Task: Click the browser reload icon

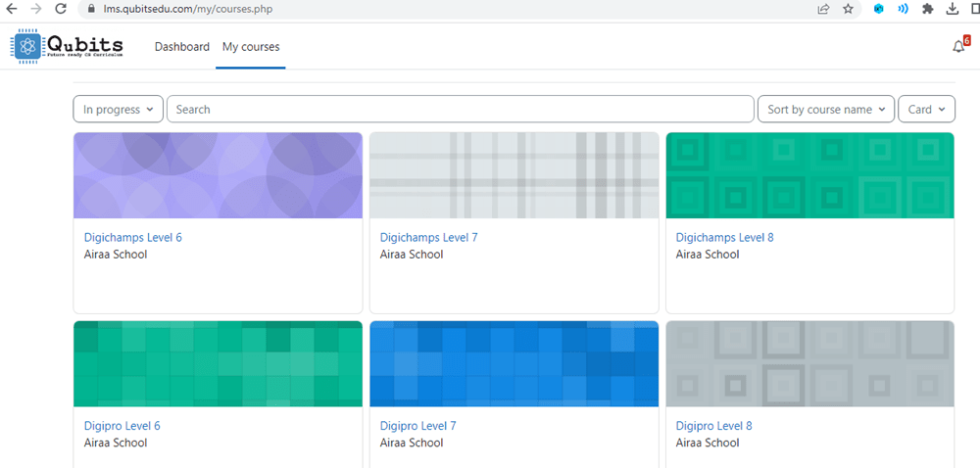Action: click(x=61, y=9)
